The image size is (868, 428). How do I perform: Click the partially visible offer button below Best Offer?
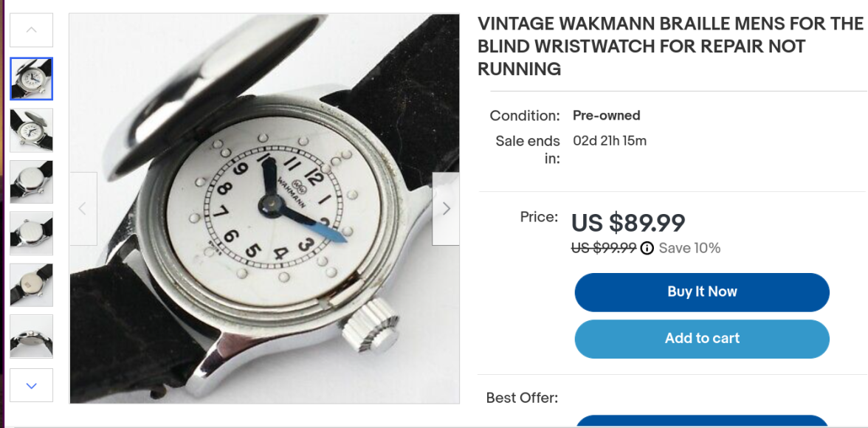(x=702, y=421)
